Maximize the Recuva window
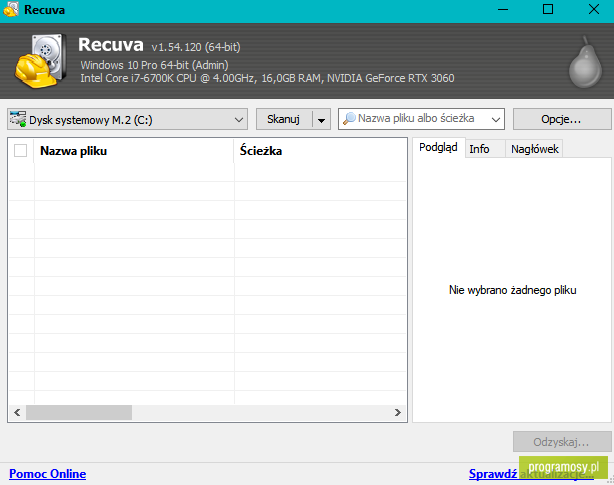614x485 pixels. click(x=548, y=9)
